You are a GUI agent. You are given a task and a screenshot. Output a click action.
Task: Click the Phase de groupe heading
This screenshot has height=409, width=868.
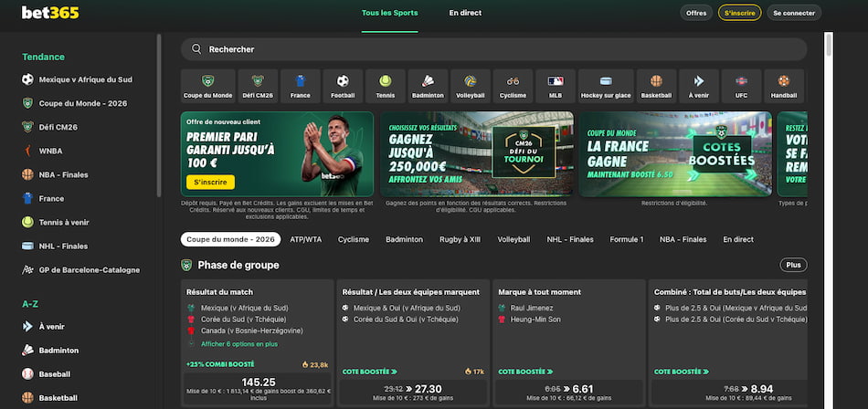pos(238,265)
